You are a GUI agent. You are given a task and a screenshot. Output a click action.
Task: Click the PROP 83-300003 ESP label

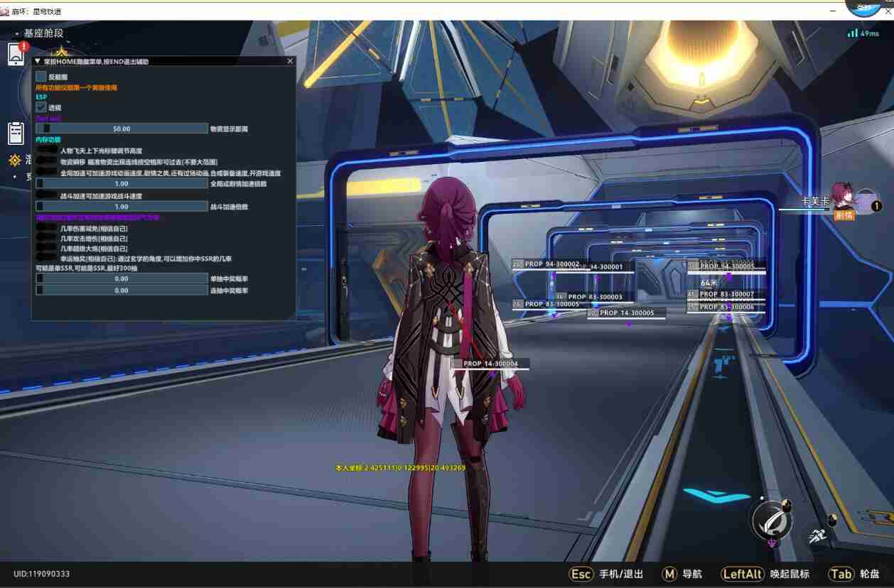595,297
